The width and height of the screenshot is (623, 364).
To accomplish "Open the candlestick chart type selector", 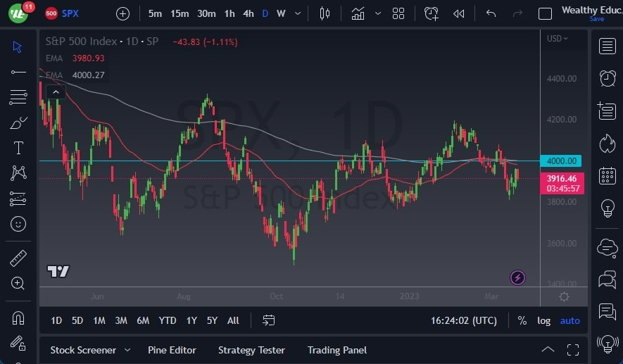I will [325, 14].
